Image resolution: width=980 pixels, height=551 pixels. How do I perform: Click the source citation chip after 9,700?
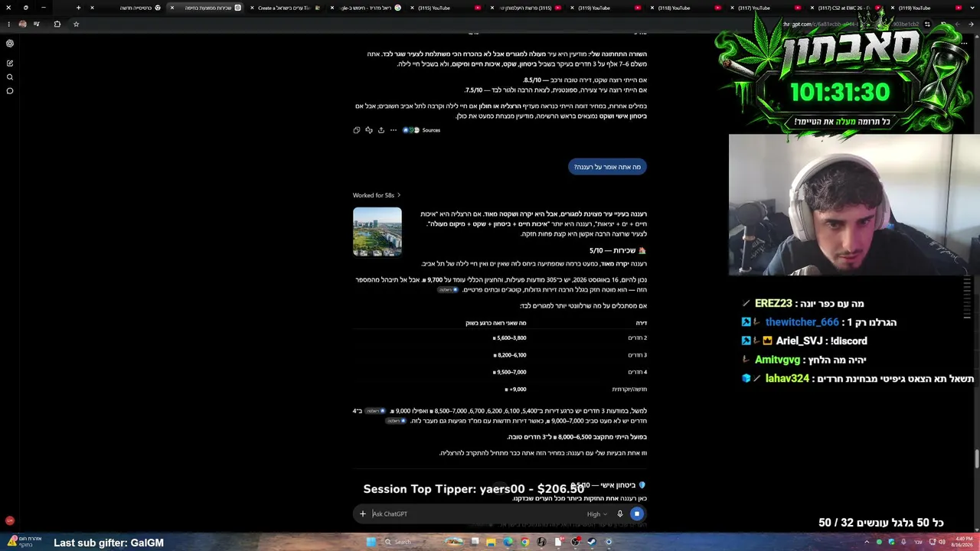448,290
